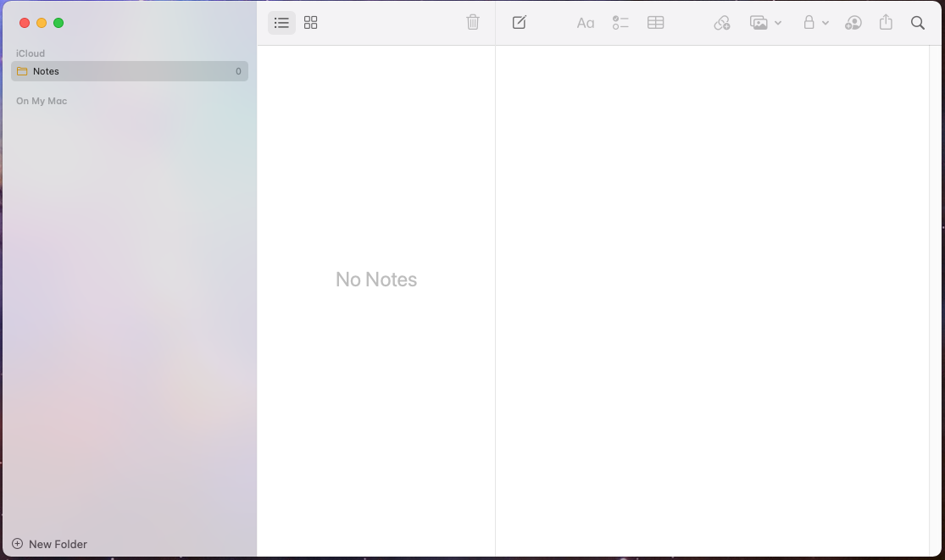Image resolution: width=945 pixels, height=560 pixels.
Task: Click the photos media icon
Action: tap(759, 23)
